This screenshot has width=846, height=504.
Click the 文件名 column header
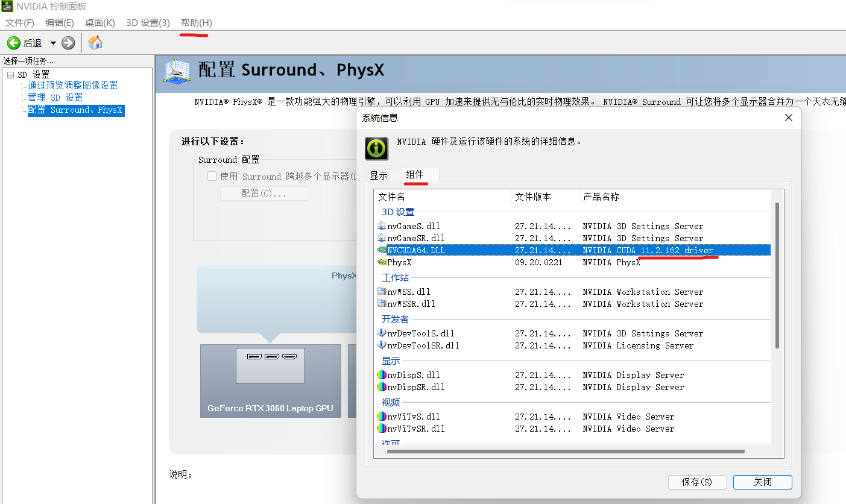click(443, 197)
